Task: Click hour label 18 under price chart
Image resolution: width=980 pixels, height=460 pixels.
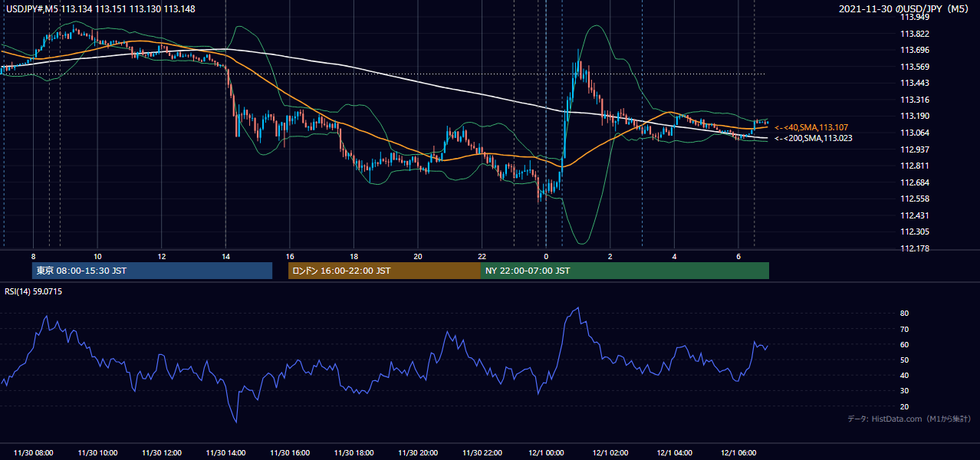Action: point(354,256)
